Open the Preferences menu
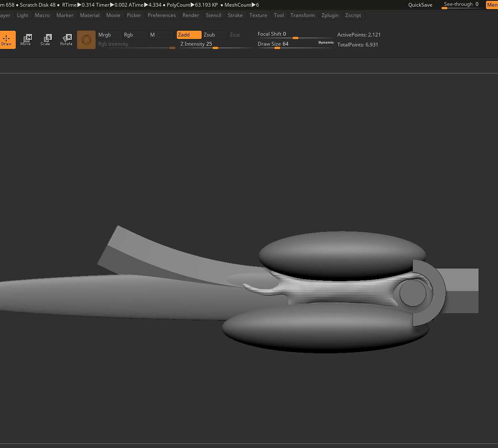Screen dimensions: 498x448 click(162, 15)
